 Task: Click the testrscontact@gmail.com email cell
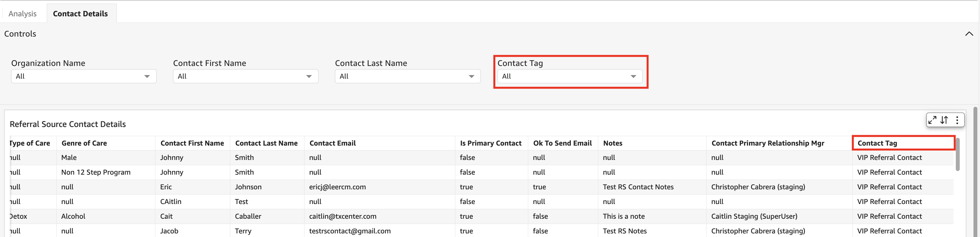pyautogui.click(x=350, y=231)
